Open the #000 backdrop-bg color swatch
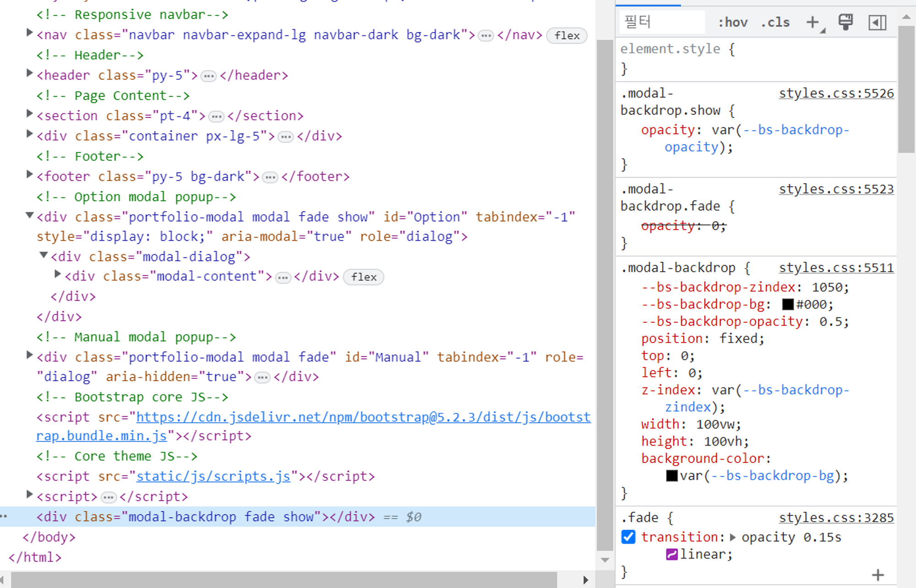The width and height of the screenshot is (916, 588). coord(788,305)
